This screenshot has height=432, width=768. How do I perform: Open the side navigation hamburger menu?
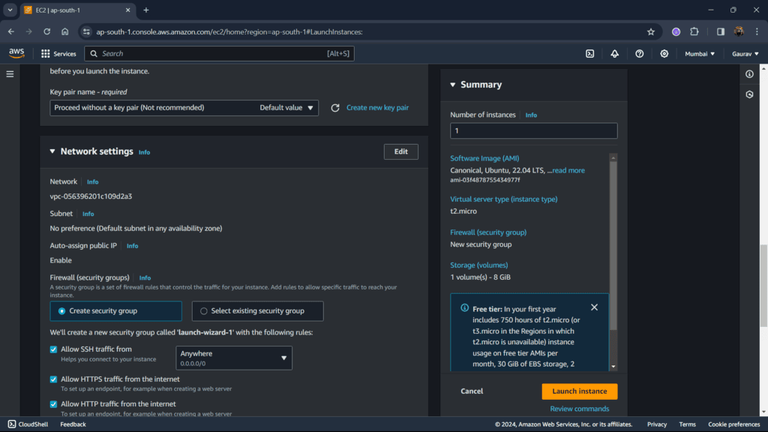click(10, 74)
